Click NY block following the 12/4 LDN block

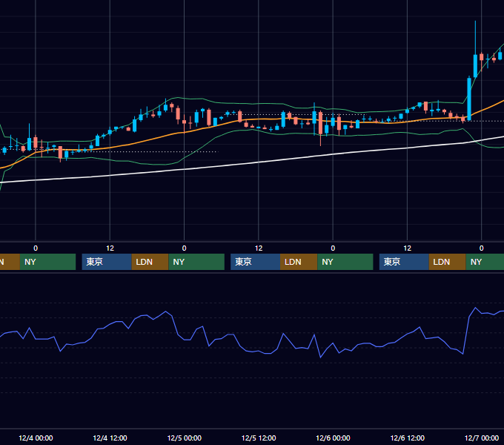[x=196, y=262]
